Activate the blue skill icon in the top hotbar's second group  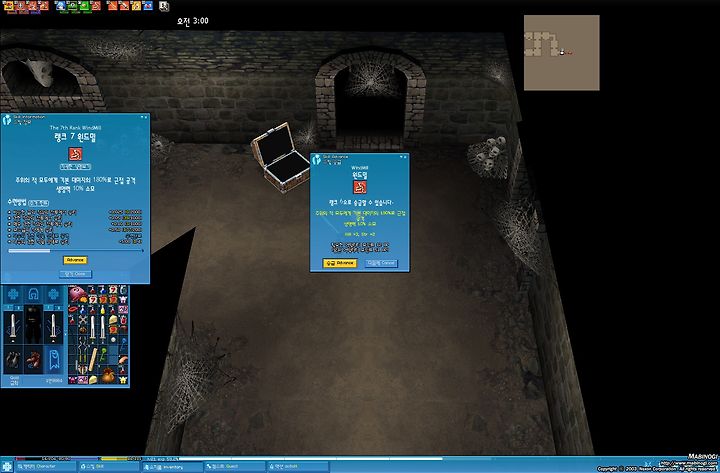[x=61, y=6]
